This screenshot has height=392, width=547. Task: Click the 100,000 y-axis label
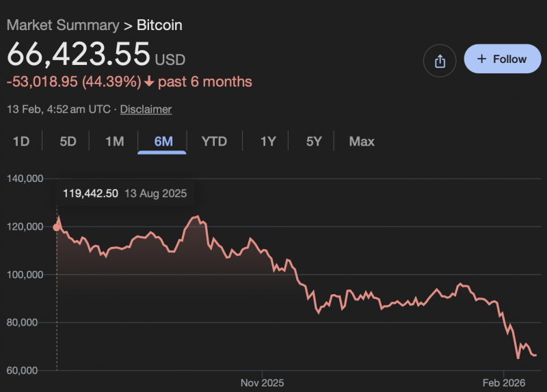point(25,274)
